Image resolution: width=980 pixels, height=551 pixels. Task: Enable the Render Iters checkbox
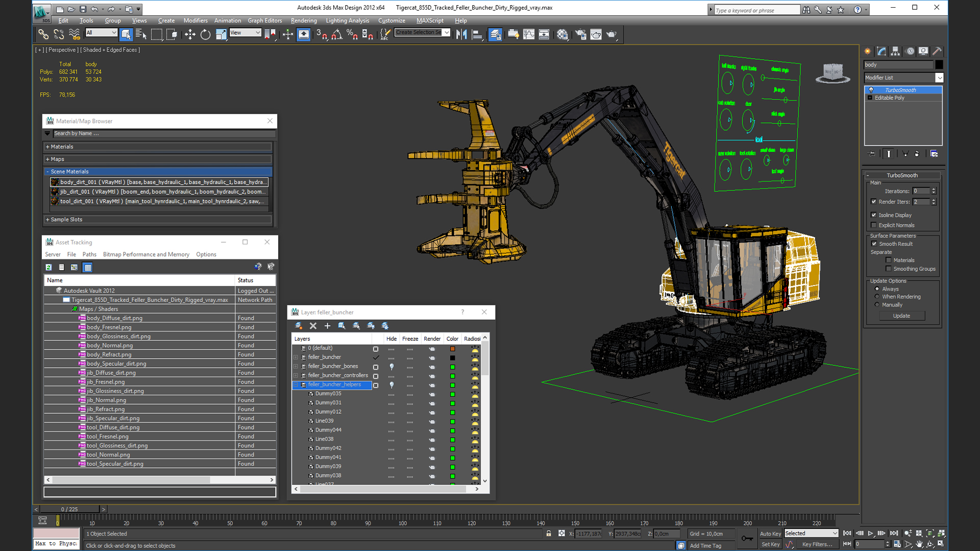[874, 202]
